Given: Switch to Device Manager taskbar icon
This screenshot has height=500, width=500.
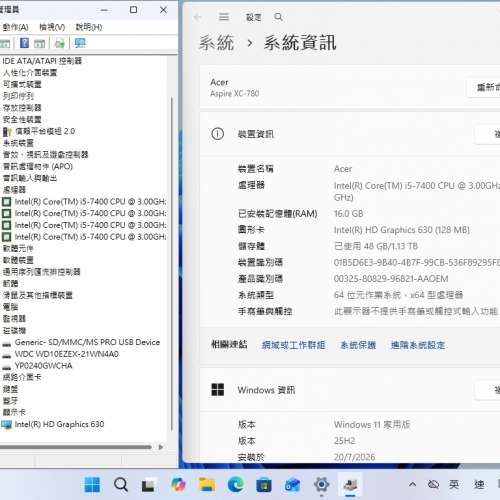Looking at the screenshot, I should (x=350, y=485).
